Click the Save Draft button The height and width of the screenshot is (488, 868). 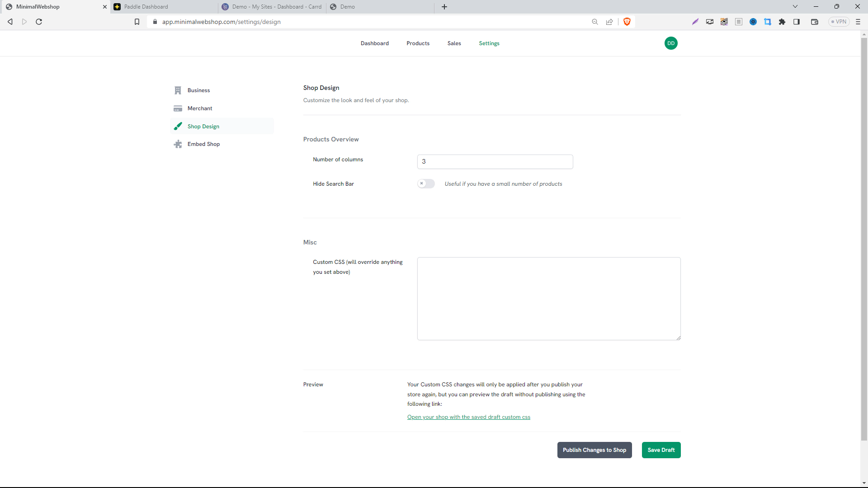coord(661,450)
